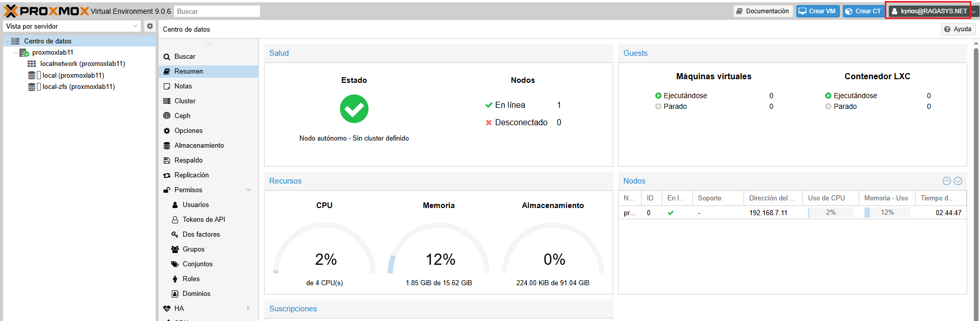Click the Almacenamiento 0% gauge

pyautogui.click(x=553, y=249)
